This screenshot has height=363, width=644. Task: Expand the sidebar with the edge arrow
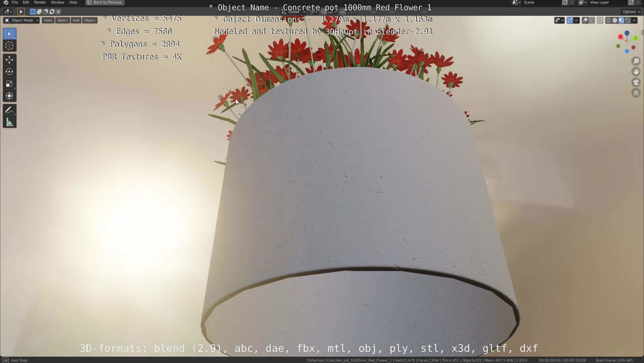pyautogui.click(x=642, y=33)
